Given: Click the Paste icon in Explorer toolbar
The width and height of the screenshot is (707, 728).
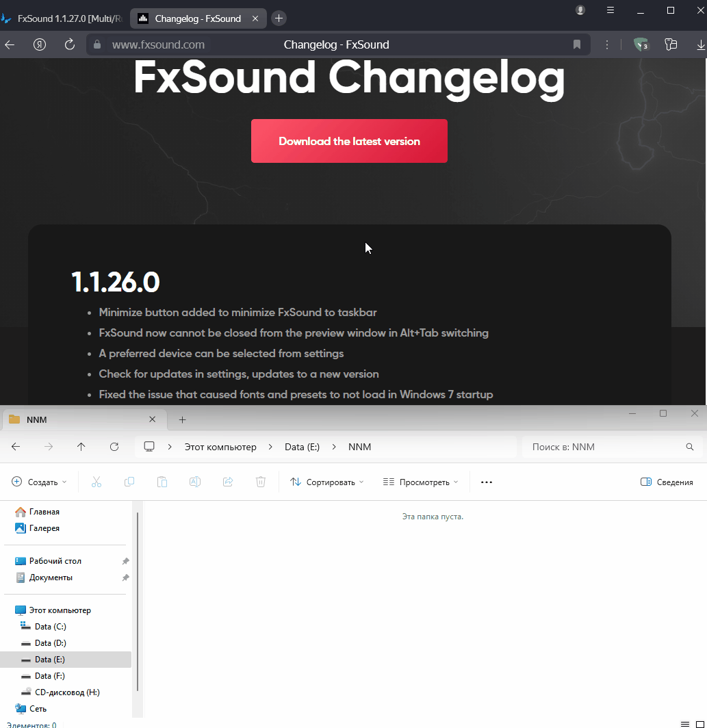Looking at the screenshot, I should [x=162, y=482].
